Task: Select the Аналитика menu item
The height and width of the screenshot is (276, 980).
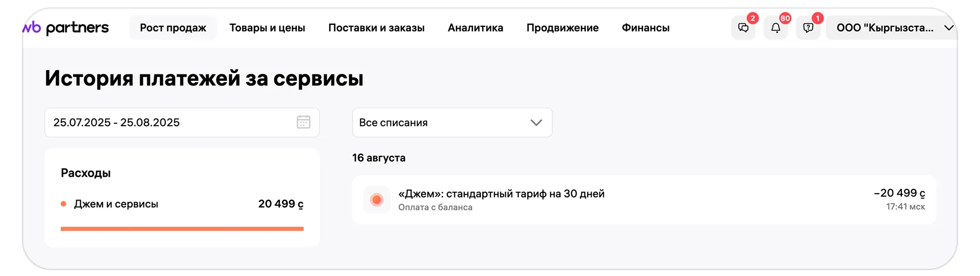Action: (x=475, y=28)
